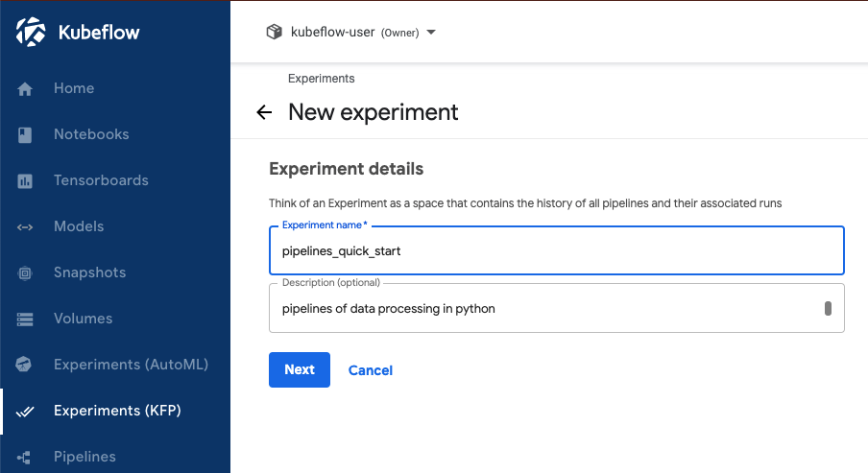Viewport: 868px width, 473px height.
Task: Click the Home house icon
Action: coord(26,89)
